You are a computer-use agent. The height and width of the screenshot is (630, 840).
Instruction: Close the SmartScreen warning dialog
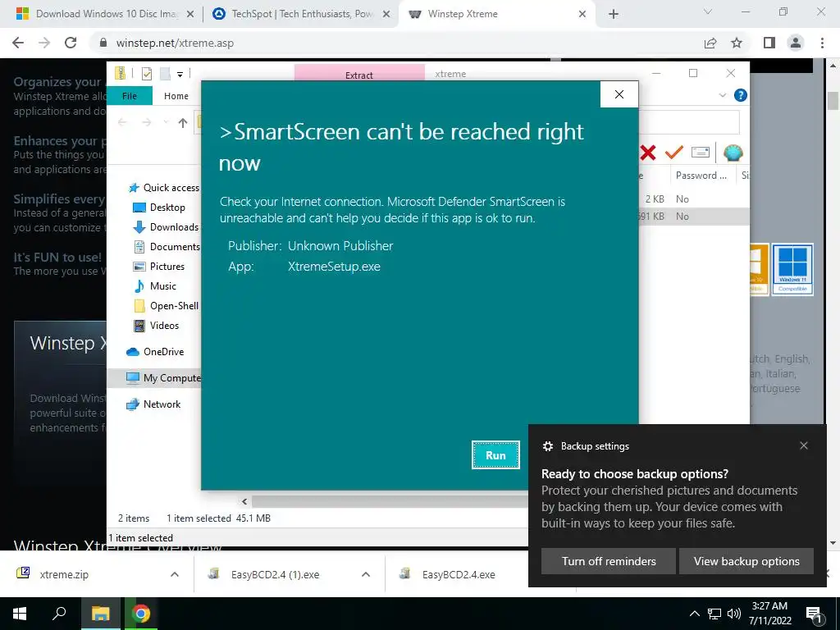[x=619, y=94]
